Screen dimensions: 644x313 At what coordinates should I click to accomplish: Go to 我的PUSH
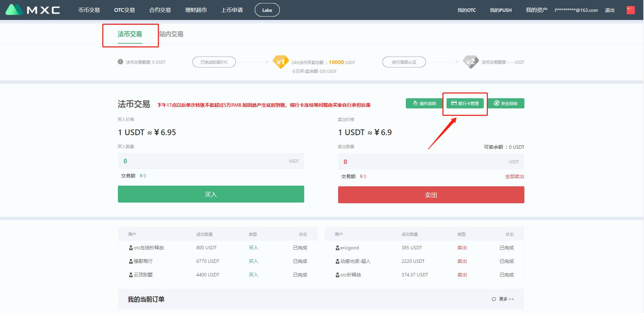pos(501,10)
